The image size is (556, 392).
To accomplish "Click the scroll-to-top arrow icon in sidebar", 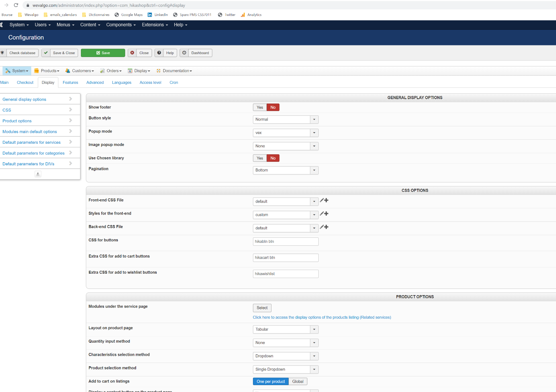I will (38, 174).
